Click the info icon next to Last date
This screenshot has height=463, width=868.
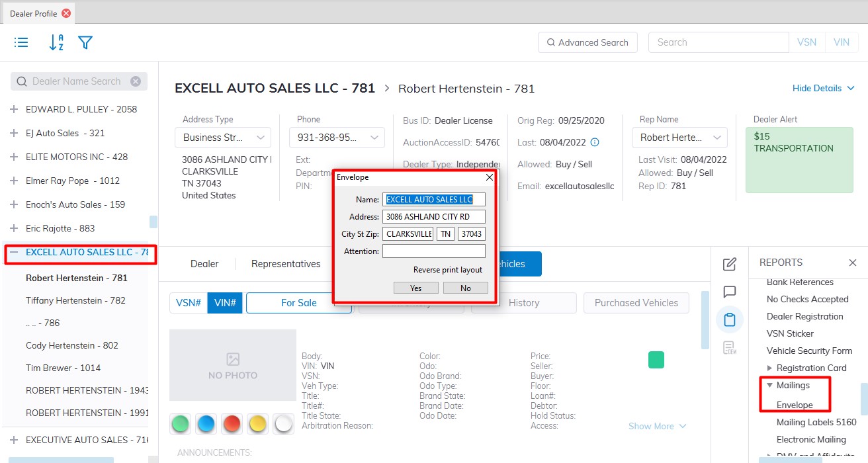pyautogui.click(x=594, y=142)
